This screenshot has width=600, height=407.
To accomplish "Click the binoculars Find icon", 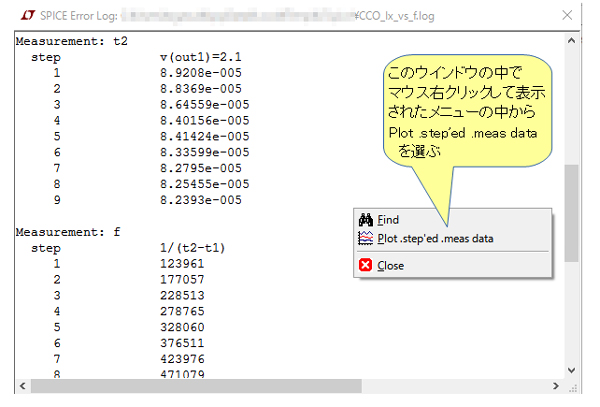I will [366, 220].
